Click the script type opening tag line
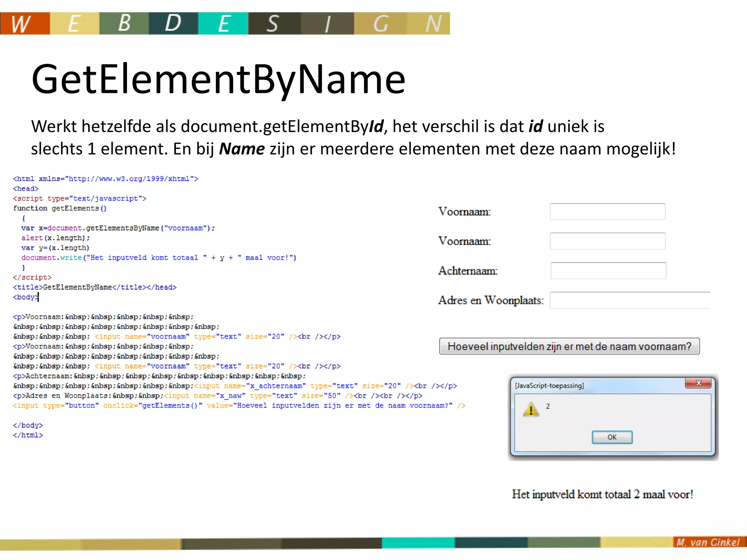The image size is (747, 560). [x=80, y=199]
